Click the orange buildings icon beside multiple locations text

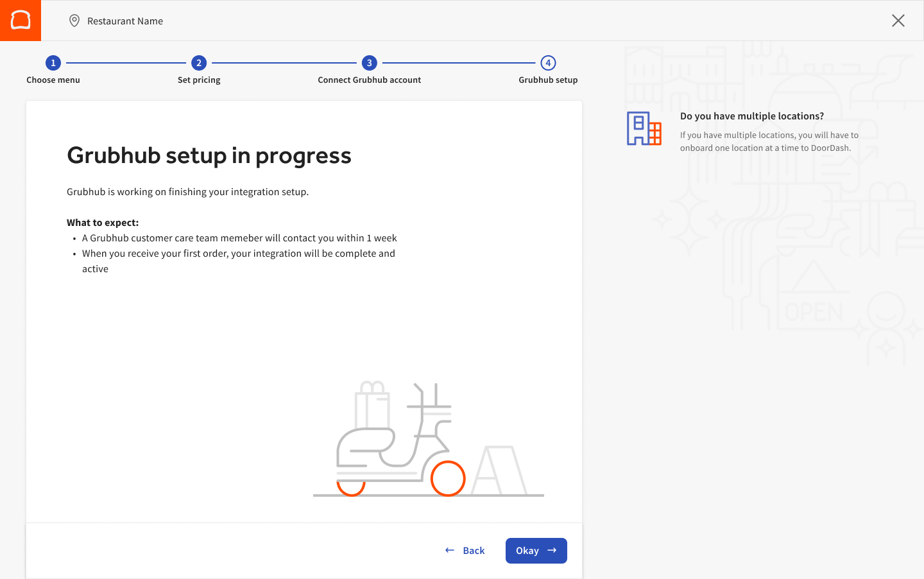point(644,128)
